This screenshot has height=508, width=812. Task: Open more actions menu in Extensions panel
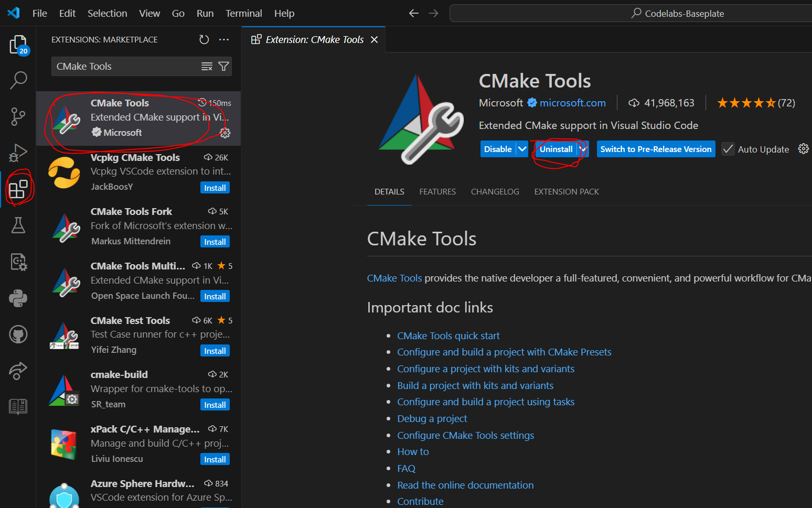[x=224, y=39]
